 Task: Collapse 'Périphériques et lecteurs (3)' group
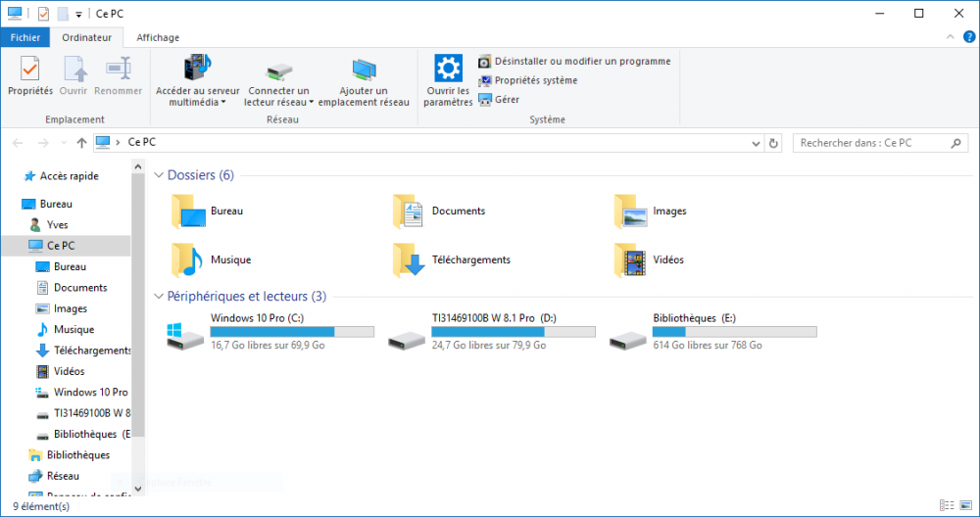point(159,297)
